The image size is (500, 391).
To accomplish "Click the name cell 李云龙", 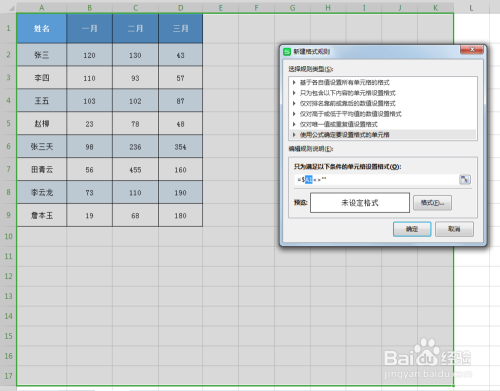I will [42, 192].
